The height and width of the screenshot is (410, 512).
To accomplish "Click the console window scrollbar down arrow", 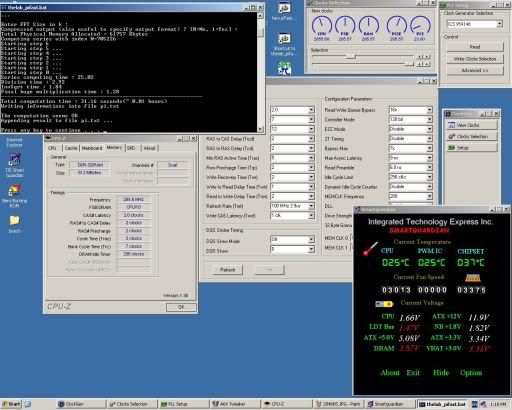I will point(260,129).
